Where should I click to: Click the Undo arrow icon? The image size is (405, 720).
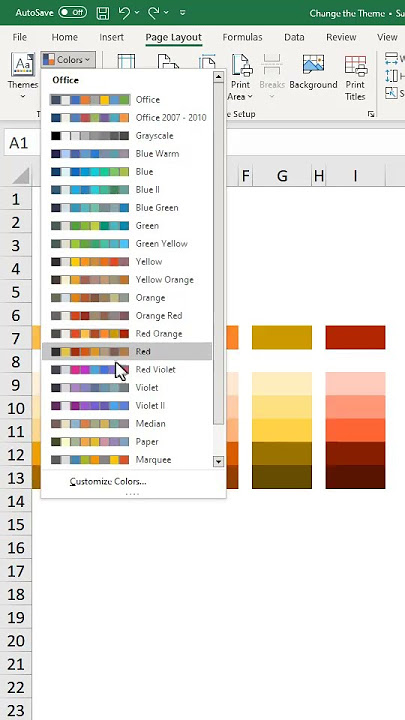point(124,13)
